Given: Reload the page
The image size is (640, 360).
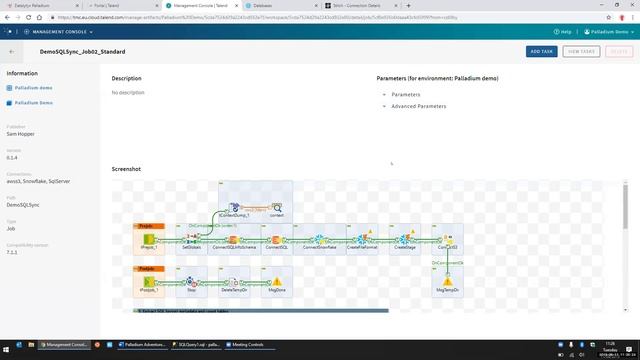Looking at the screenshot, I should tap(29, 18).
